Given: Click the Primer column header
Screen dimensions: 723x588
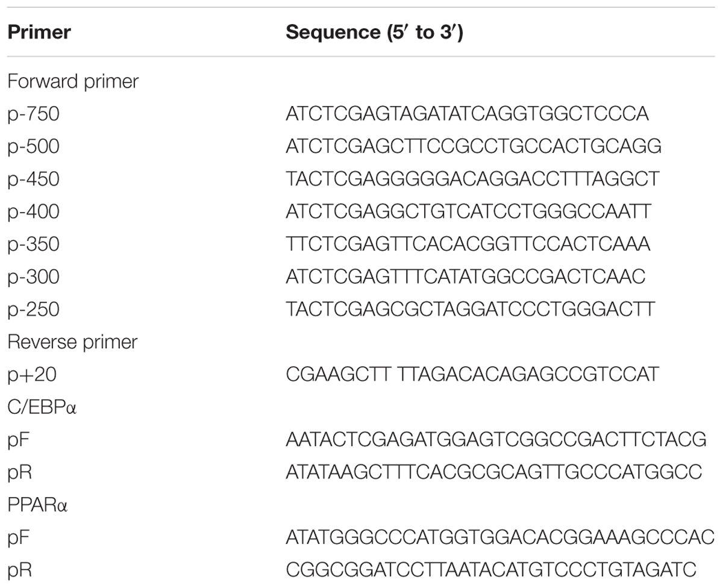Looking at the screenshot, I should pyautogui.click(x=39, y=32).
